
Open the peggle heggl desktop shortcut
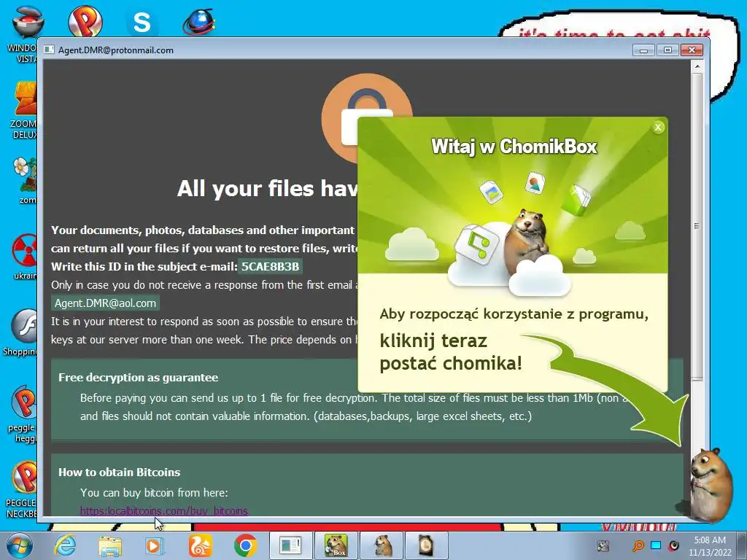click(23, 414)
